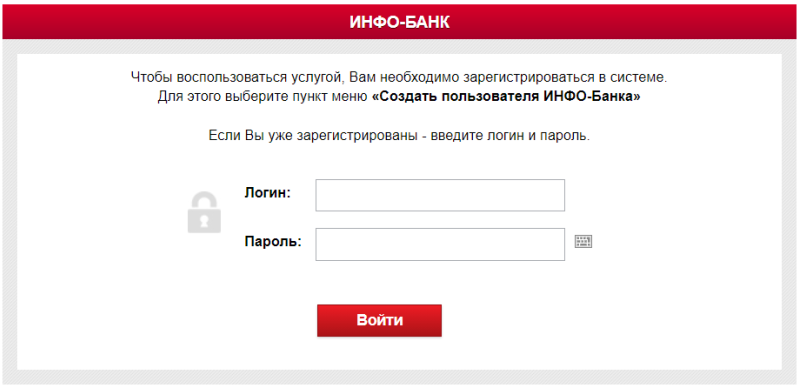Click an empty part of the red header bar
The image size is (800, 388).
tap(153, 22)
